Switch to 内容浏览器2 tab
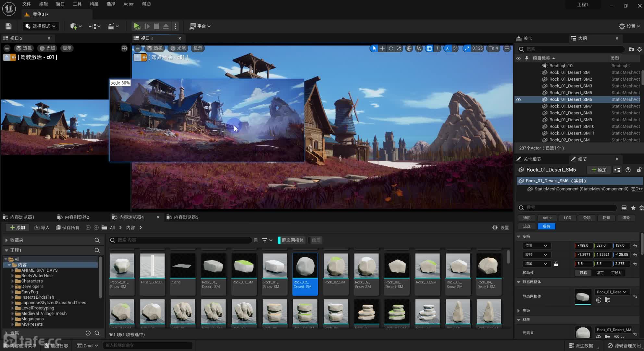The image size is (644, 351). (x=73, y=217)
